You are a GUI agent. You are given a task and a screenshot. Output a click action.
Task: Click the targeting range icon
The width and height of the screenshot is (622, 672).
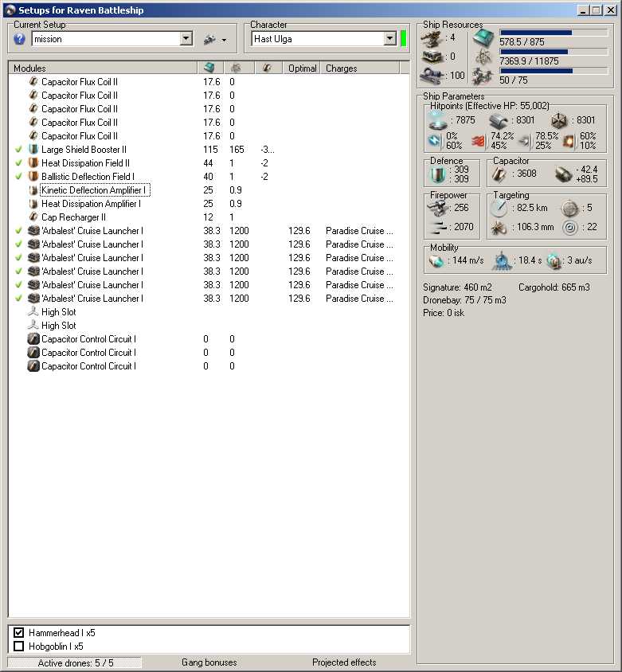coord(499,209)
